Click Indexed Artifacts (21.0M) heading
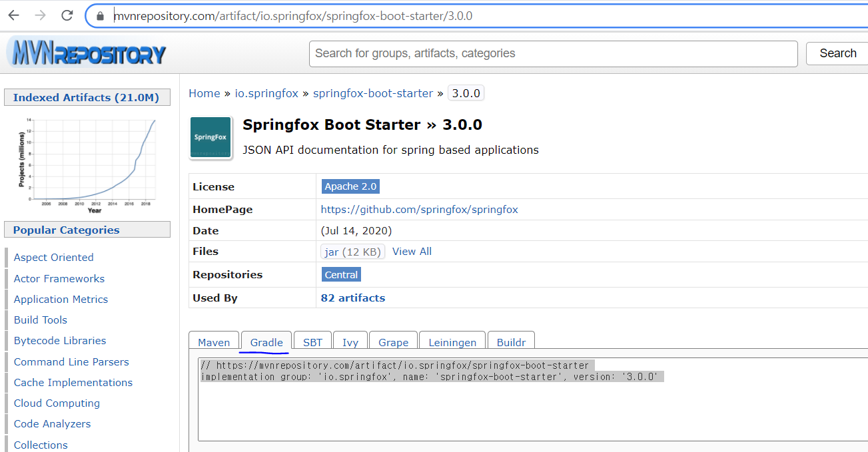 point(86,97)
